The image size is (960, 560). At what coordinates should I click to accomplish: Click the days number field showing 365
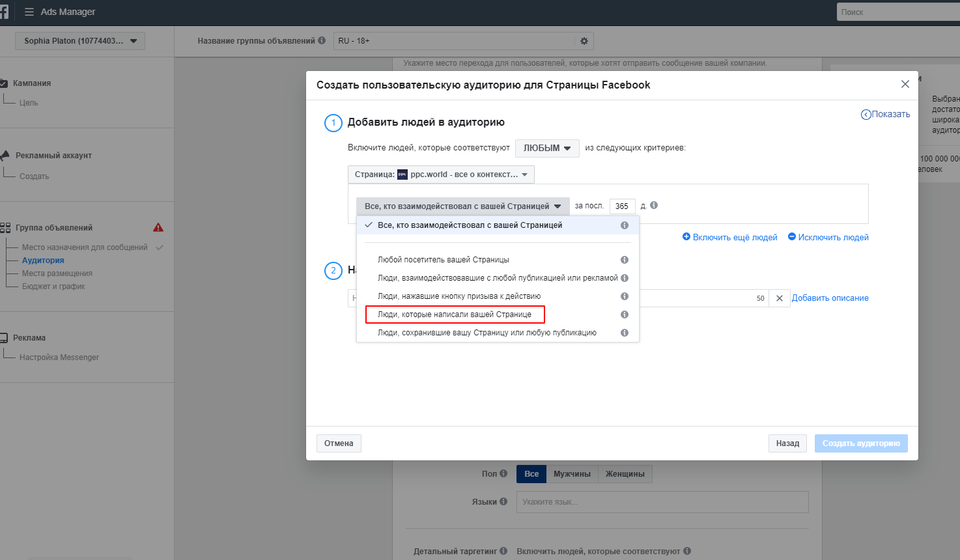coord(622,206)
